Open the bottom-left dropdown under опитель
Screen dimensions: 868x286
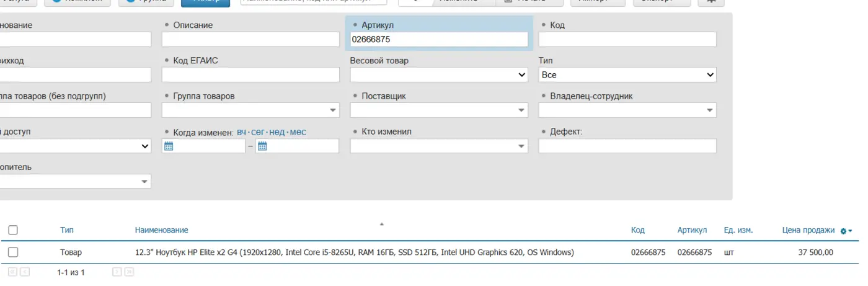coord(76,182)
